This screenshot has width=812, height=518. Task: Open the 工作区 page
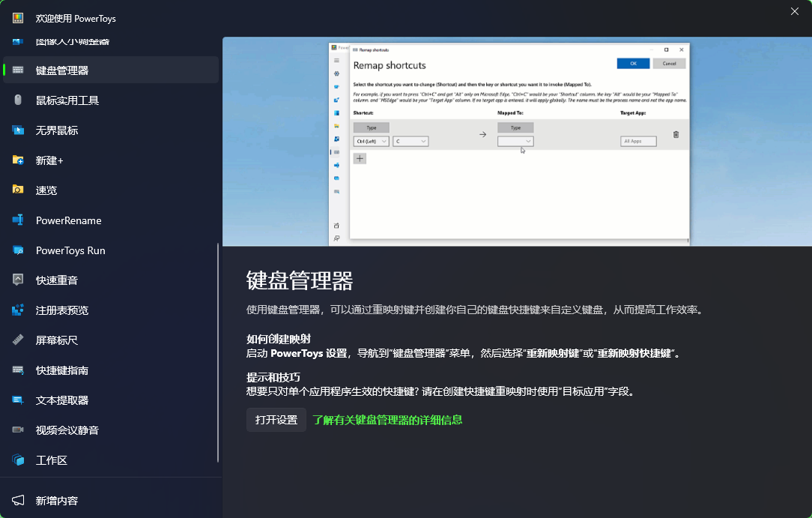(111, 460)
